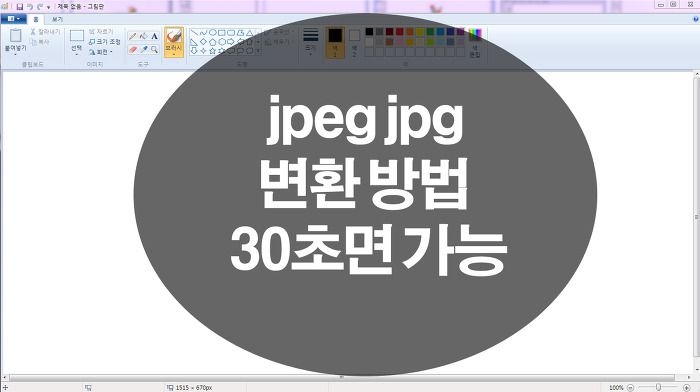Pick the green color swatch in top row
This screenshot has width=700, height=392.
pos(430,32)
